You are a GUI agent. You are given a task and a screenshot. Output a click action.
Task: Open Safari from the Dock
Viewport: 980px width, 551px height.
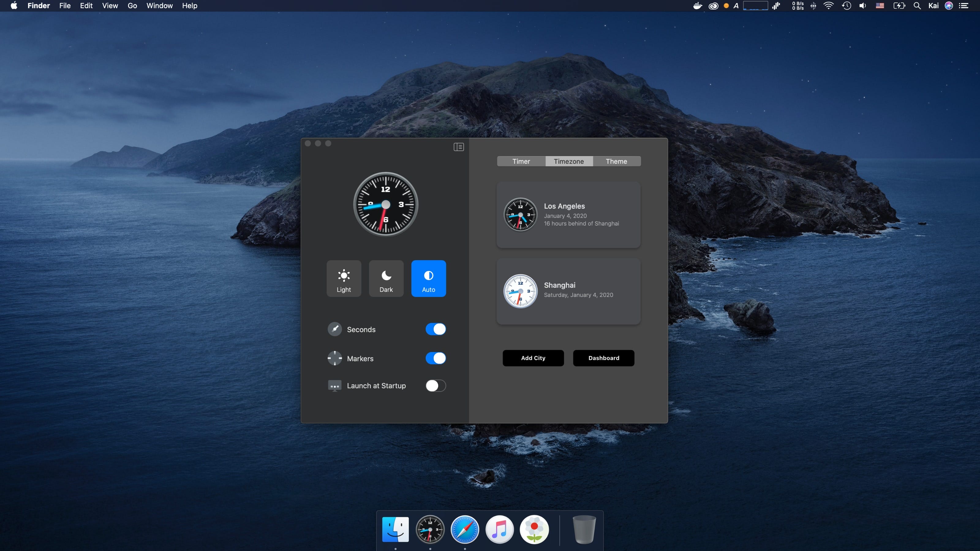pos(465,529)
